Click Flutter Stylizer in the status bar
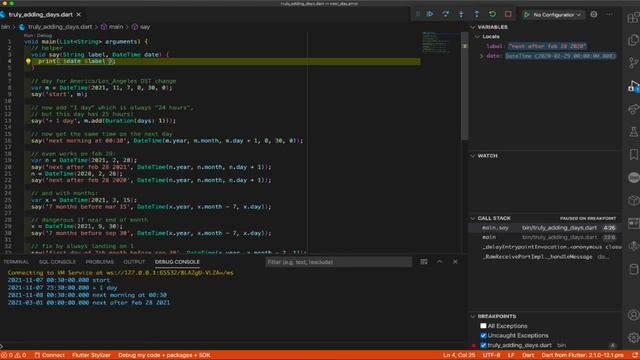 91,355
